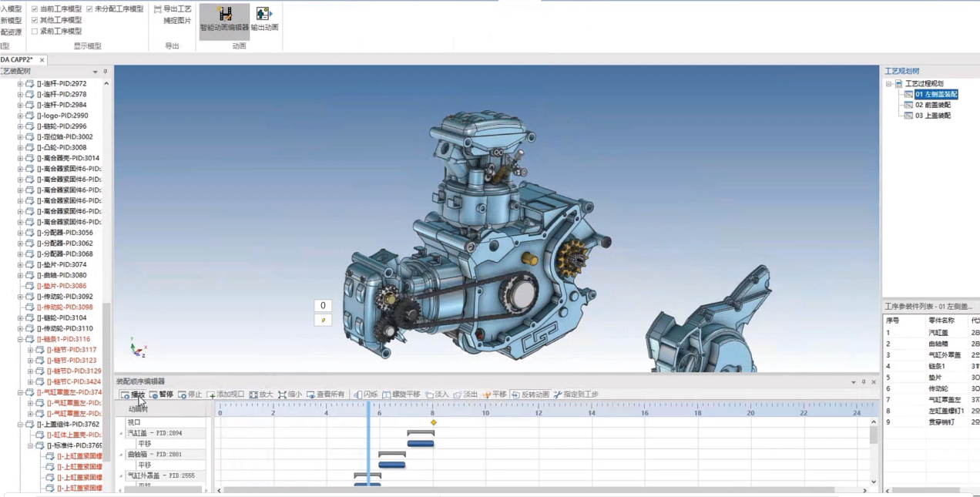Click 导出工艺 export process button
This screenshot has width=980, height=497.
pyautogui.click(x=173, y=9)
